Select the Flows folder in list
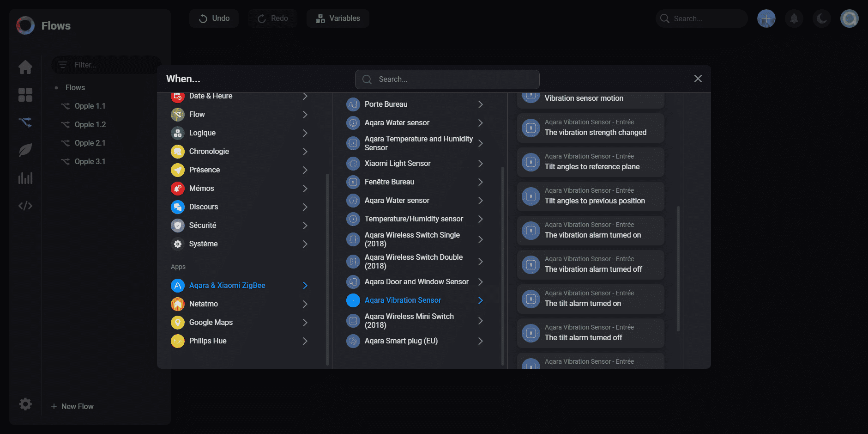 [75, 88]
